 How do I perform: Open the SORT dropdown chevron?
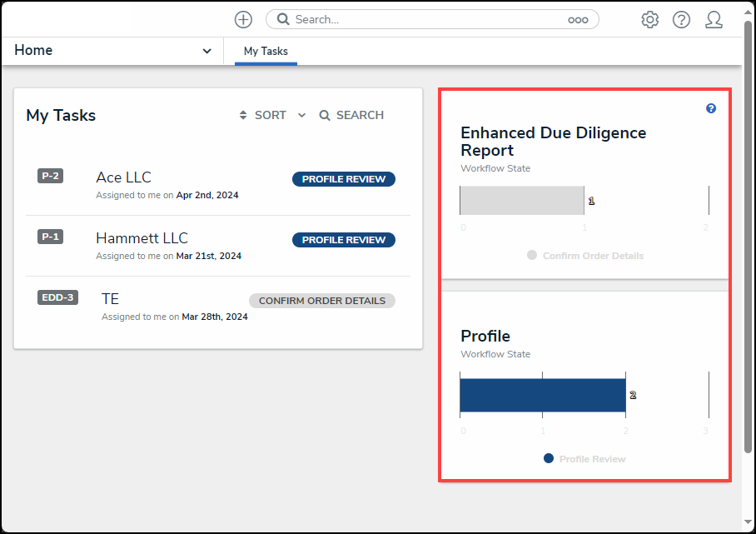pos(302,115)
